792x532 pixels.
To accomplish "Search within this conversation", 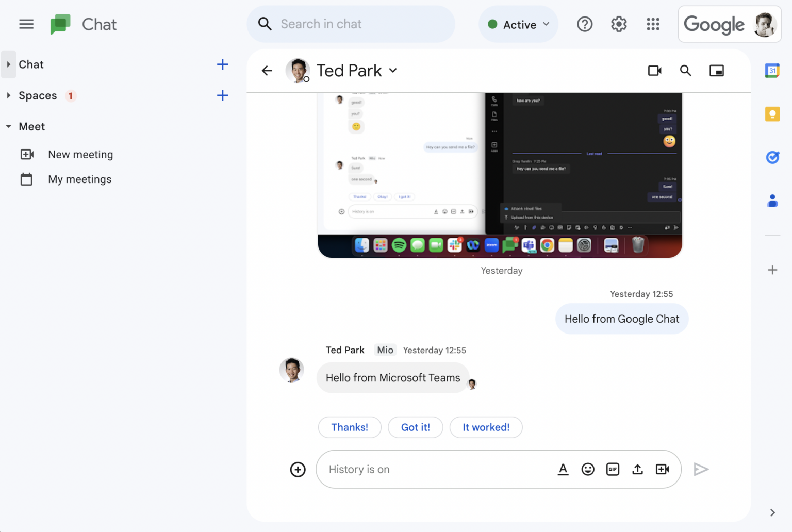I will coord(685,70).
